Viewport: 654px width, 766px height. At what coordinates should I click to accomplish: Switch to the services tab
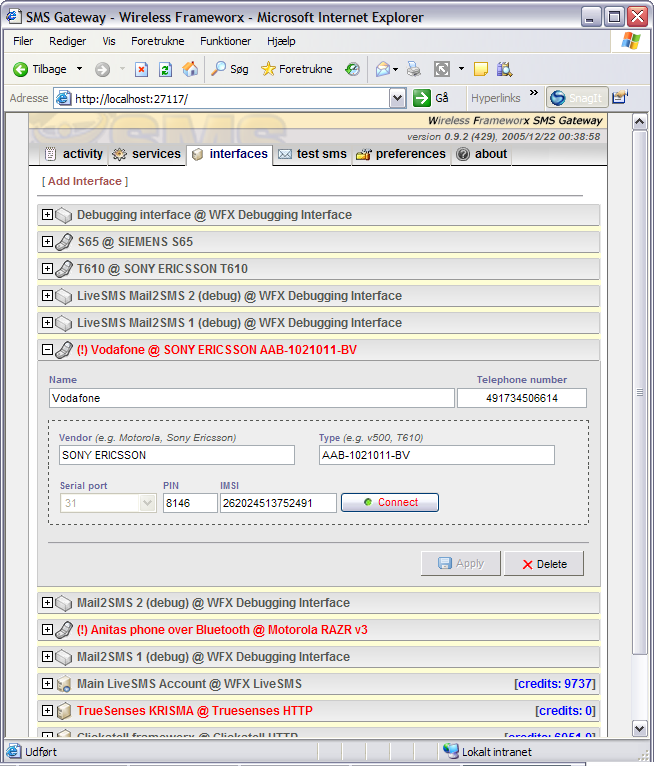(x=146, y=154)
